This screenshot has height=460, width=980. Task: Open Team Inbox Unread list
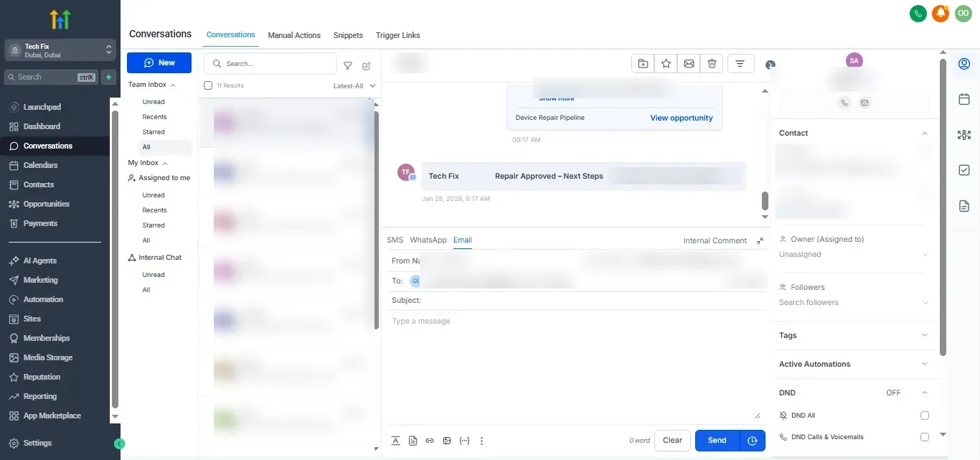[154, 102]
